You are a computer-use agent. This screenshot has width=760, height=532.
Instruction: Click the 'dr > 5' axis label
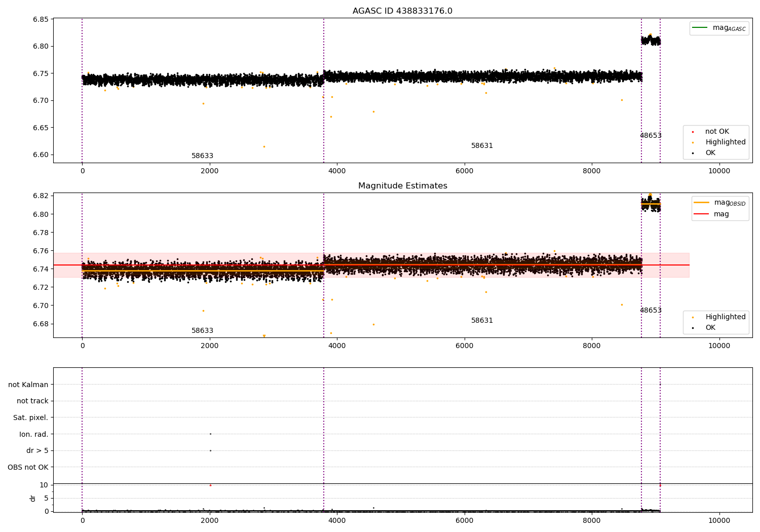point(37,450)
